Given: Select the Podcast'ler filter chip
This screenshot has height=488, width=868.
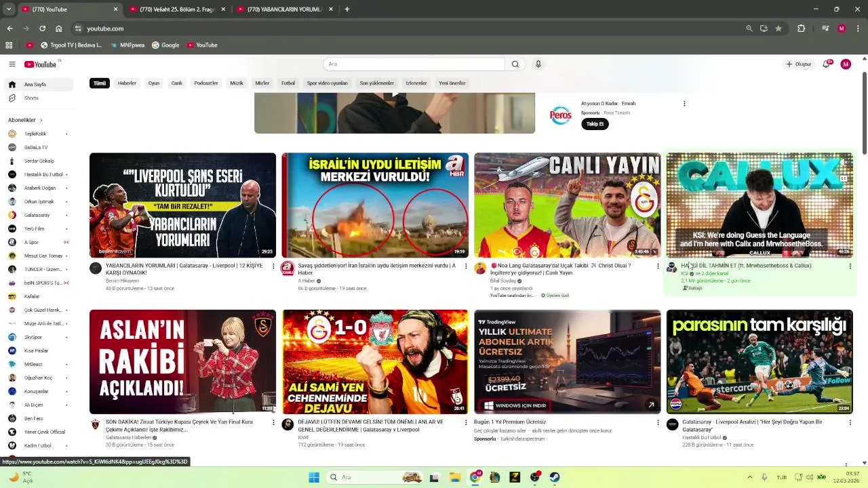Looking at the screenshot, I should (x=206, y=83).
